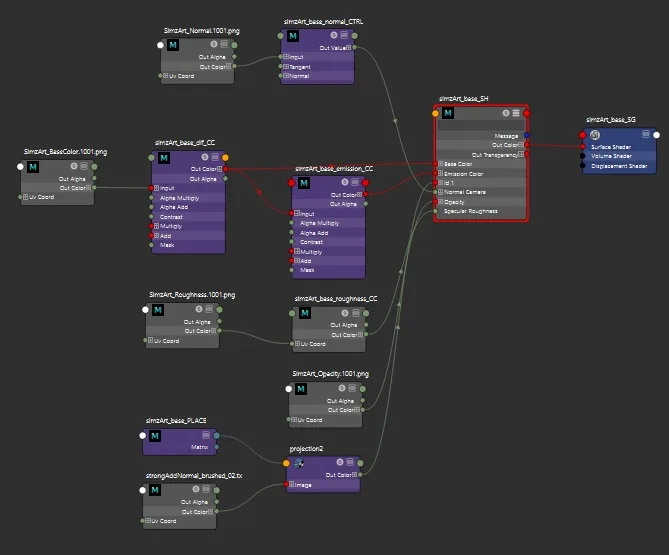Screen dimensions: 669x555
Task: Click the M icon on simzArt_base_SH node
Action: (x=448, y=113)
